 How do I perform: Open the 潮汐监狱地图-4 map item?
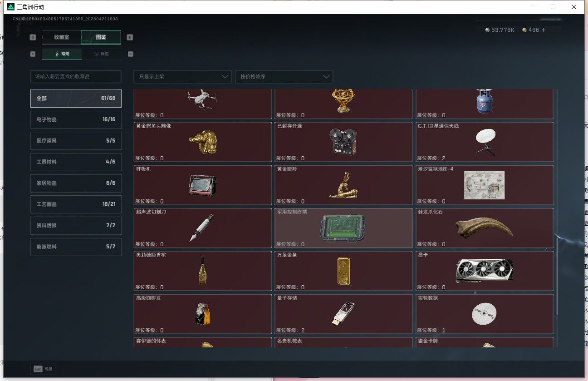[485, 185]
